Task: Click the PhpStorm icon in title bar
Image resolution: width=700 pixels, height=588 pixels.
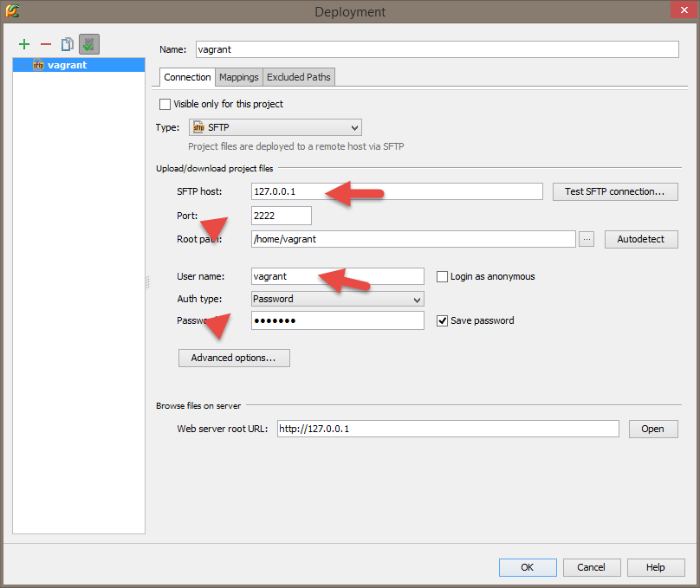Action: pyautogui.click(x=11, y=11)
